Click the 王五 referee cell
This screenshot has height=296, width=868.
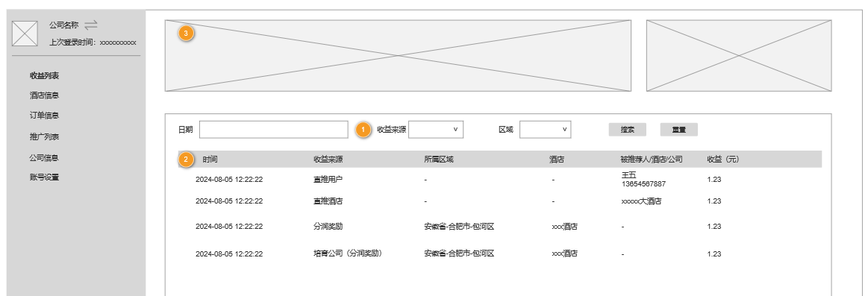pyautogui.click(x=643, y=179)
